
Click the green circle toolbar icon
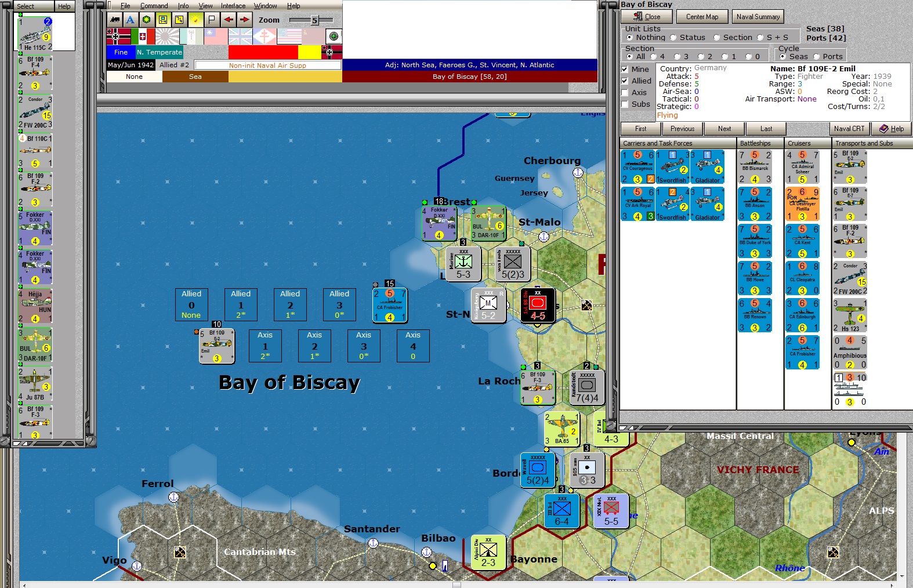(147, 20)
